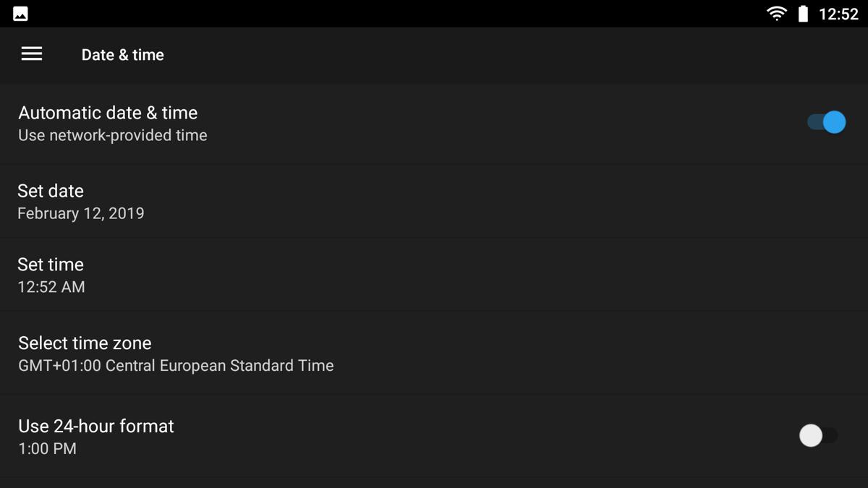Viewport: 868px width, 488px height.
Task: Tap the Date & time title
Action: tap(123, 55)
